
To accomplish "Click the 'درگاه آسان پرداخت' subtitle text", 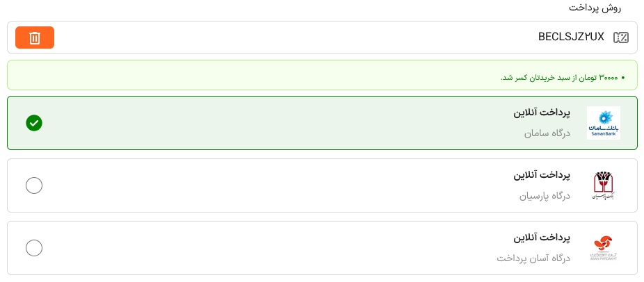I will point(533,258).
